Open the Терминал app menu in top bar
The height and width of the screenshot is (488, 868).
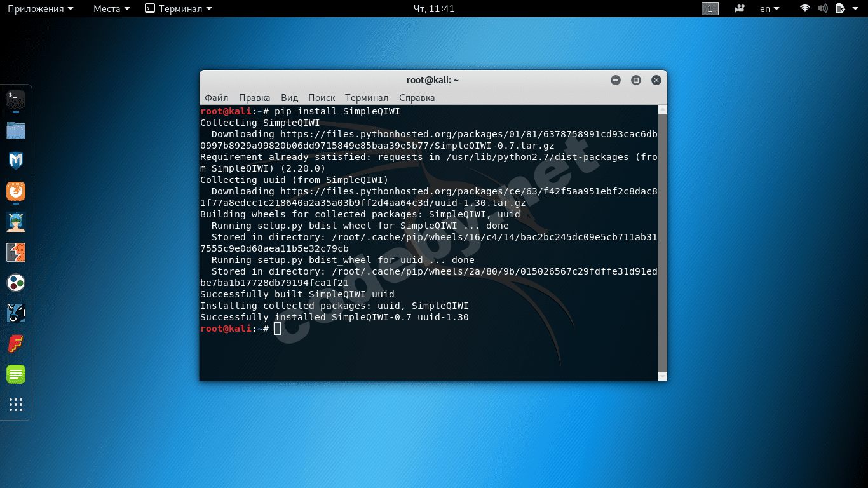(179, 9)
